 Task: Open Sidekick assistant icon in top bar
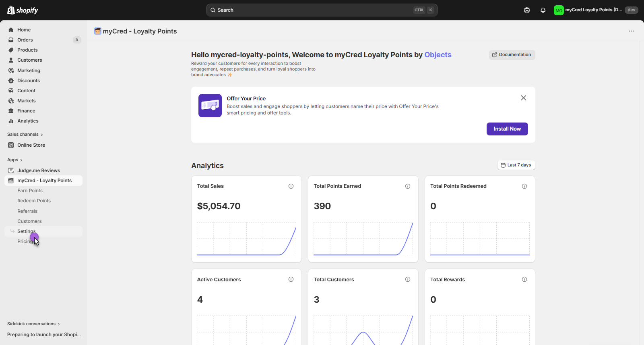click(527, 10)
